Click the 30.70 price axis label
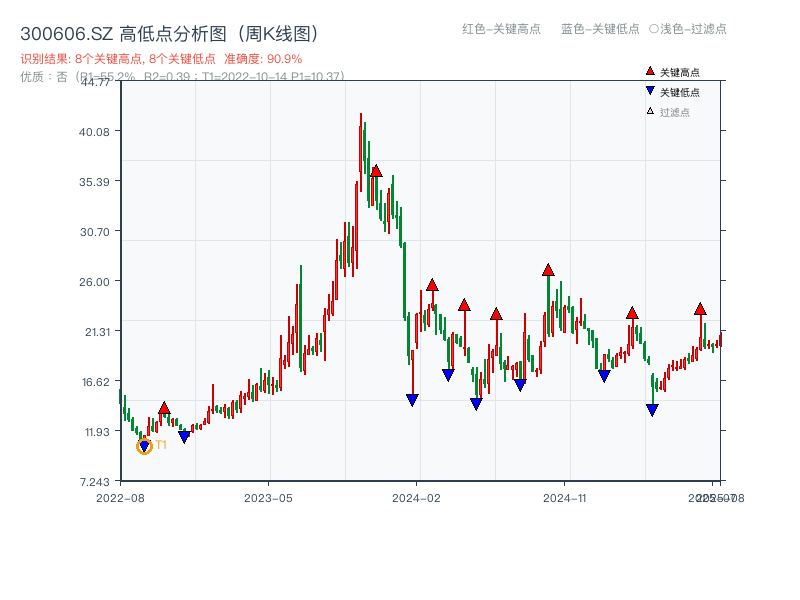 pos(94,232)
